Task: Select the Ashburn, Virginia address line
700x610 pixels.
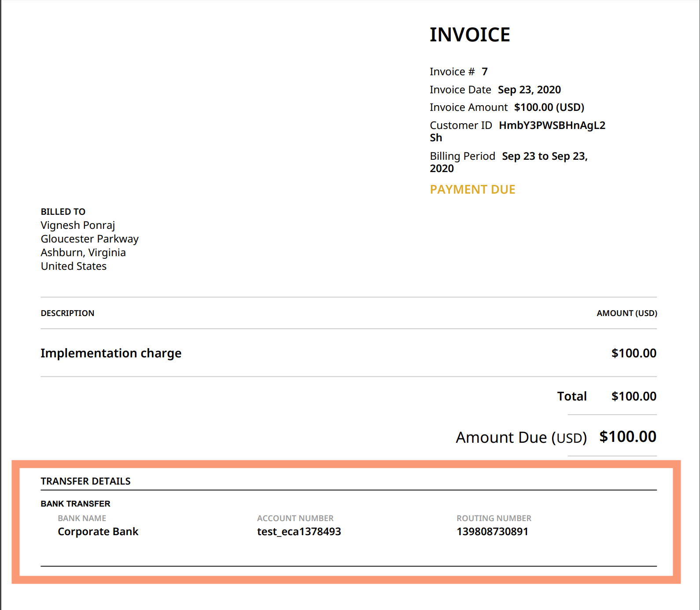Action: click(x=83, y=253)
